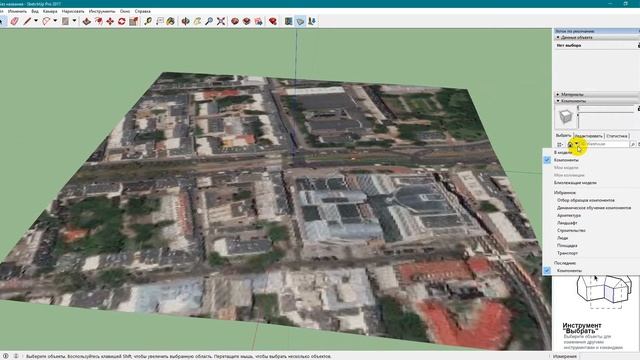Switch to the Статистика tab
640x360 pixels.
[x=617, y=136]
